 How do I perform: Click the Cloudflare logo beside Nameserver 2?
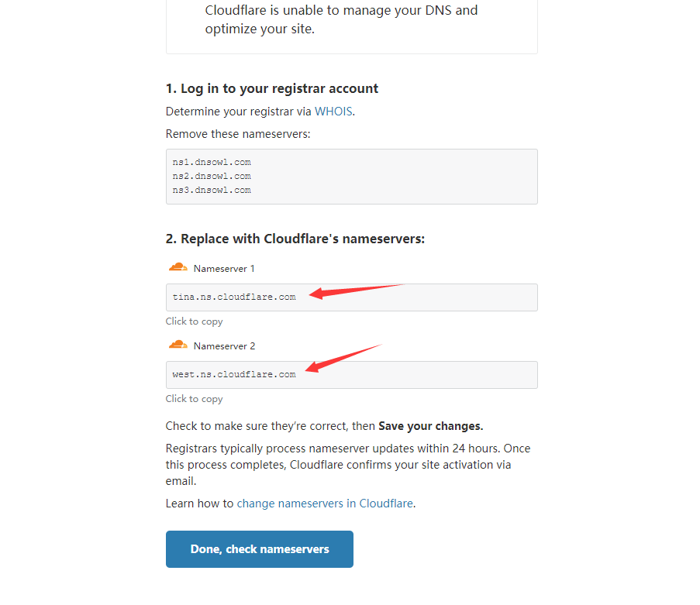pos(178,345)
